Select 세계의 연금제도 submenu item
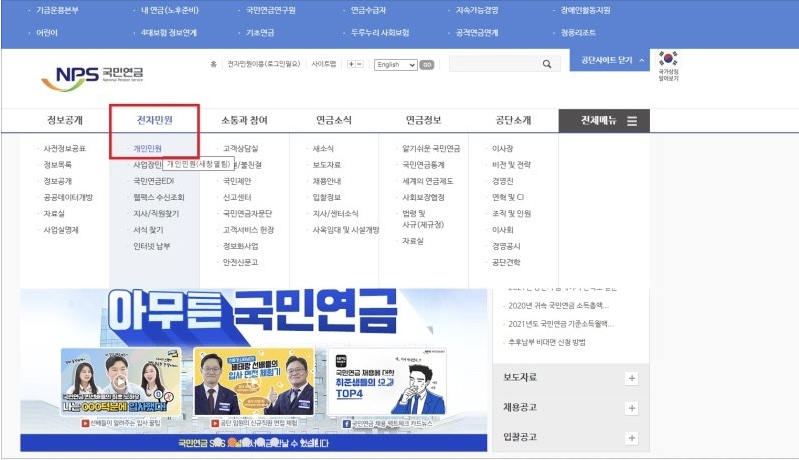 [x=427, y=181]
